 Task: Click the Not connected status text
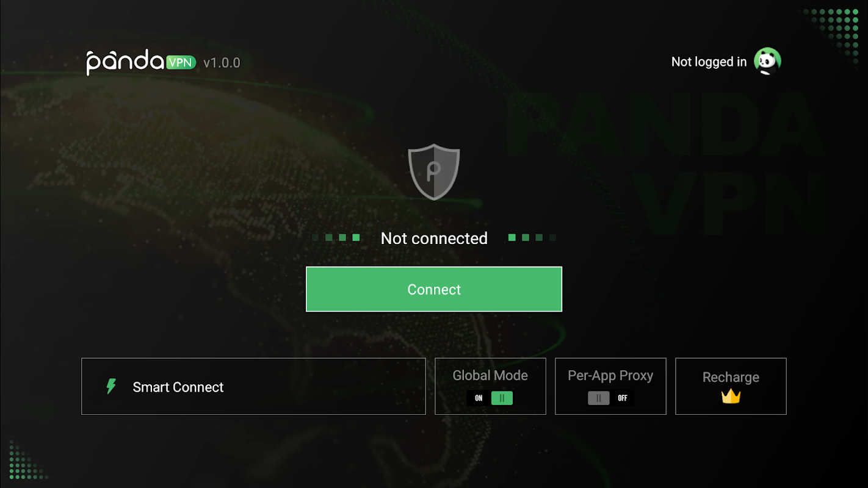pos(434,239)
